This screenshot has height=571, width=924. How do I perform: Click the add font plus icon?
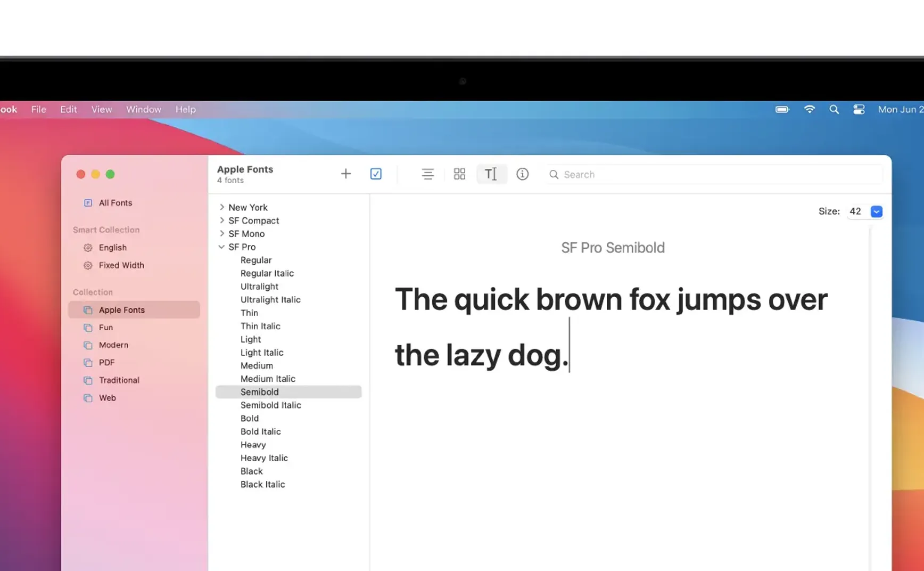pos(346,174)
